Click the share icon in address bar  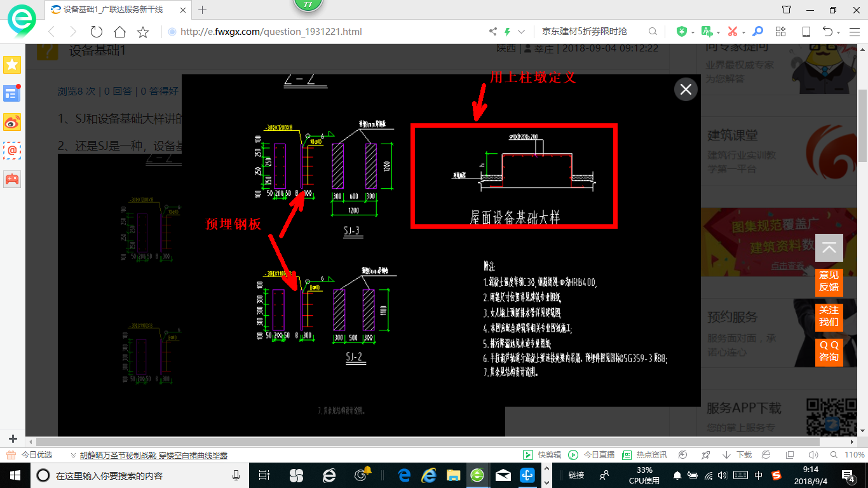pos(493,32)
